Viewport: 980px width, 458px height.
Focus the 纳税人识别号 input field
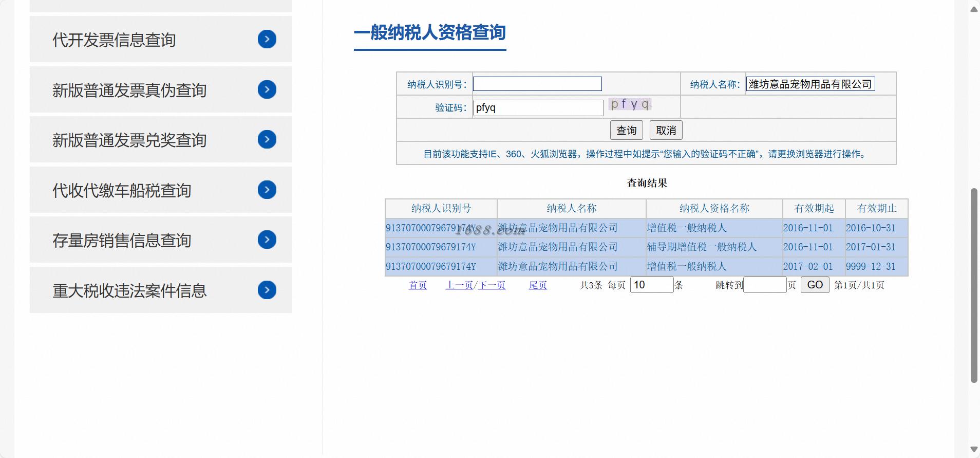(537, 84)
